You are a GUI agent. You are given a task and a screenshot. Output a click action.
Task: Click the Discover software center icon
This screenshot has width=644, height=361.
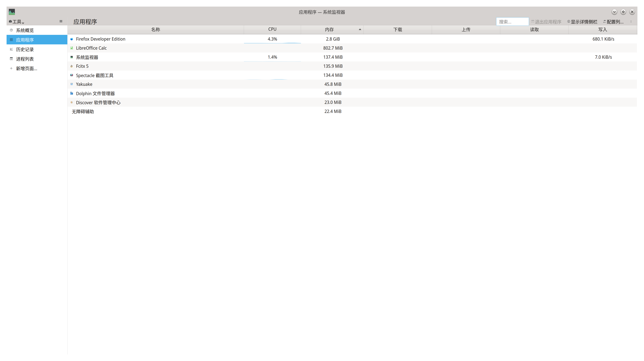[71, 102]
